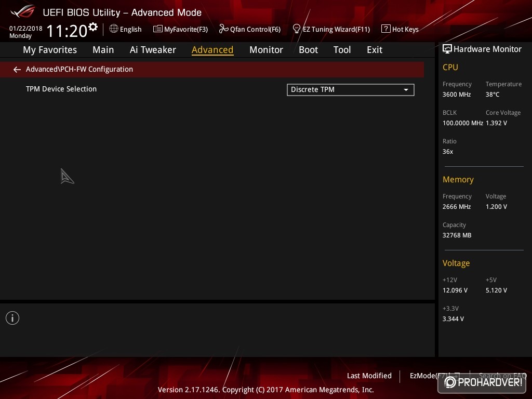The image size is (532, 399).
Task: Click the English language label
Action: 130,30
